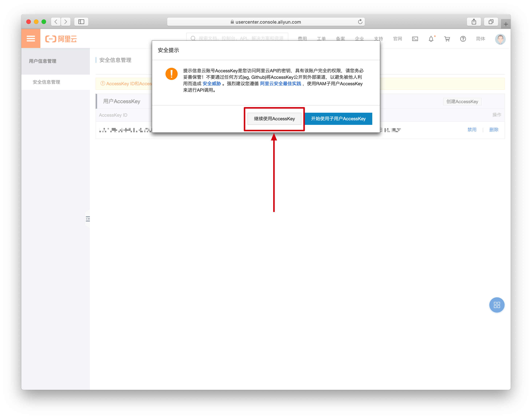Open the 支持 menu
The height and width of the screenshot is (418, 532).
coord(378,39)
